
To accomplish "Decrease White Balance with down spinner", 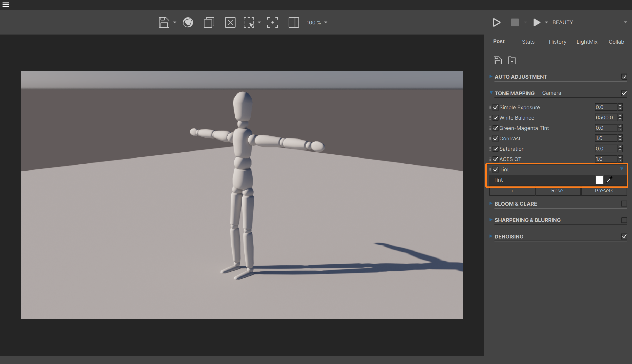I will point(620,120).
